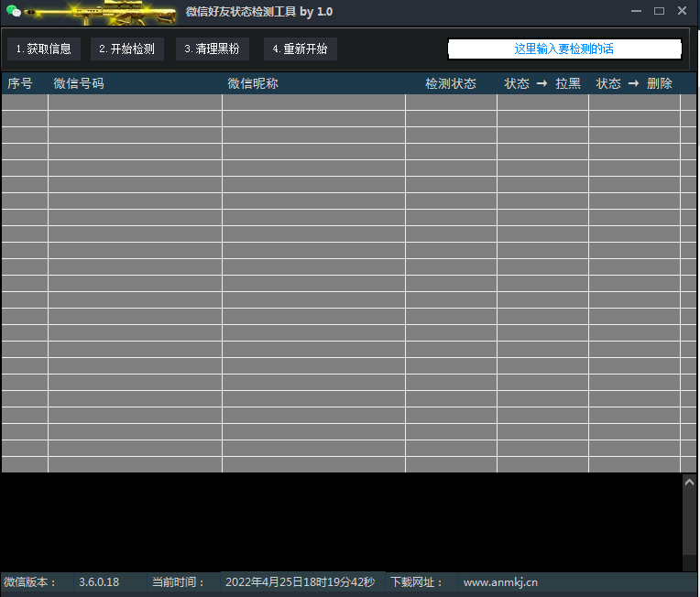This screenshot has width=700, height=597.
Task: Open the www.anmkj.cn download link
Action: pyautogui.click(x=500, y=582)
